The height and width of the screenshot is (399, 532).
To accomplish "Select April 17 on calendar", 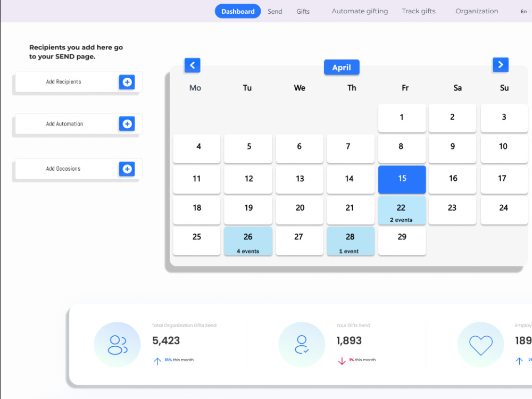I will [504, 179].
